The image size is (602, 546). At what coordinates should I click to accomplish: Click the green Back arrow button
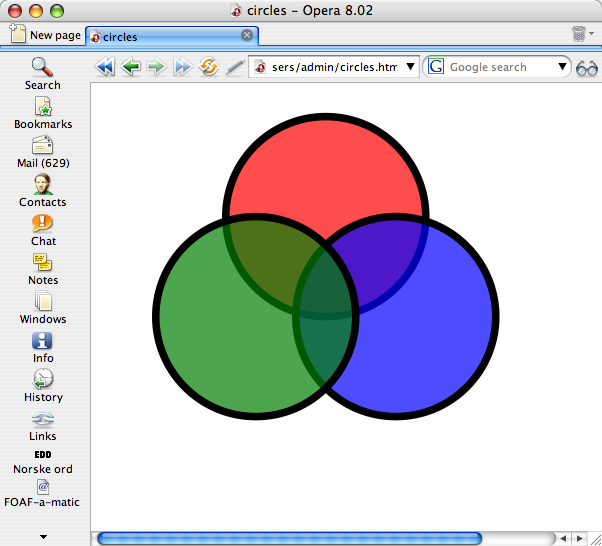click(131, 67)
